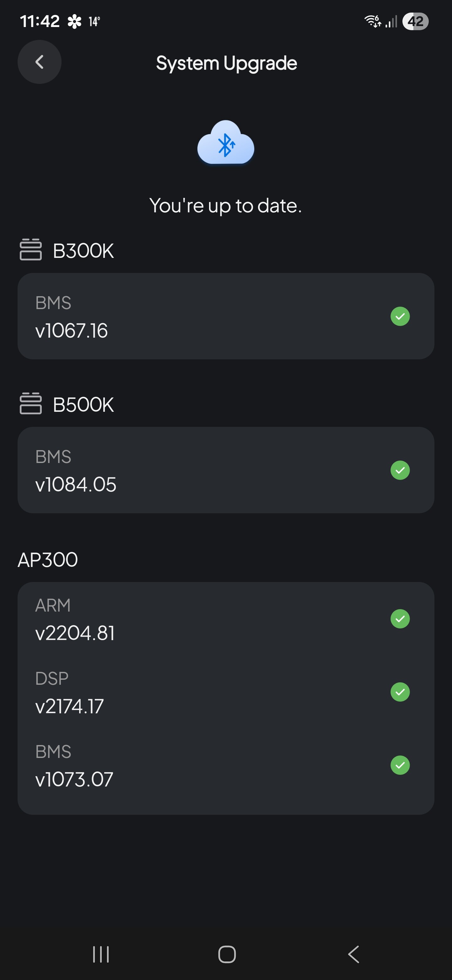
Task: Tap the B300K BMS green checkmark
Action: click(x=400, y=317)
